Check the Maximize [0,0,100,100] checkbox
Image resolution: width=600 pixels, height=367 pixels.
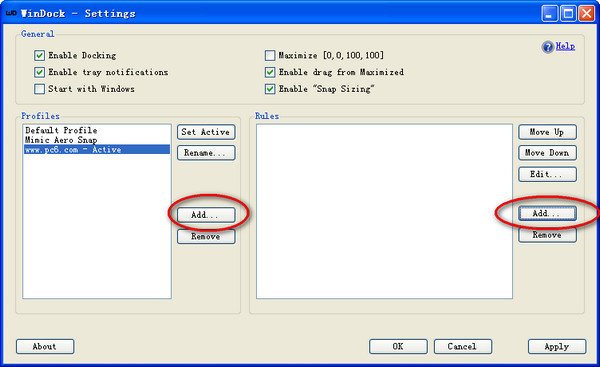(270, 55)
